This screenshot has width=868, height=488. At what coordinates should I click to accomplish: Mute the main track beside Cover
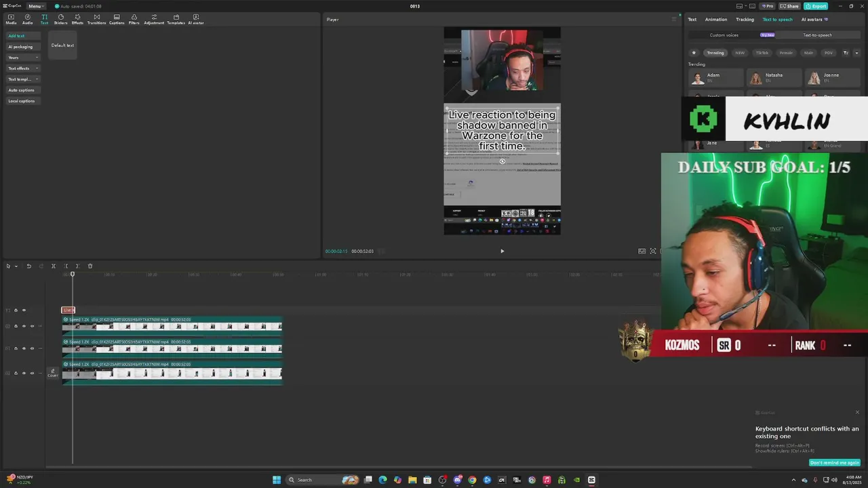coord(32,373)
